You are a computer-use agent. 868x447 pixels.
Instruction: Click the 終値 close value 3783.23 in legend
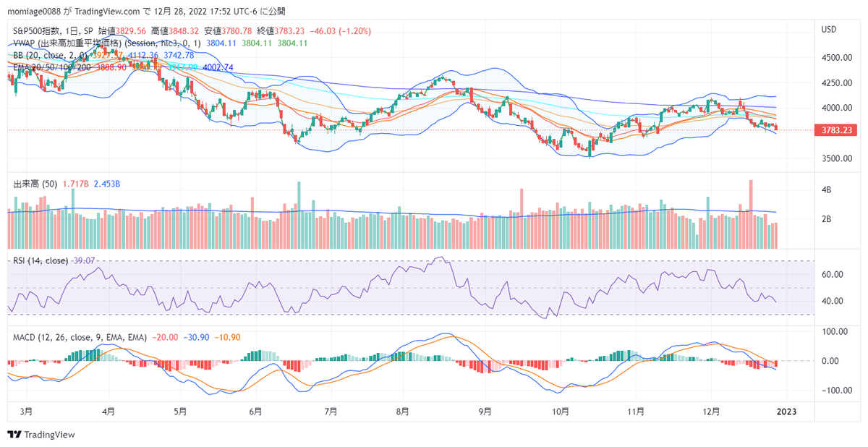290,32
